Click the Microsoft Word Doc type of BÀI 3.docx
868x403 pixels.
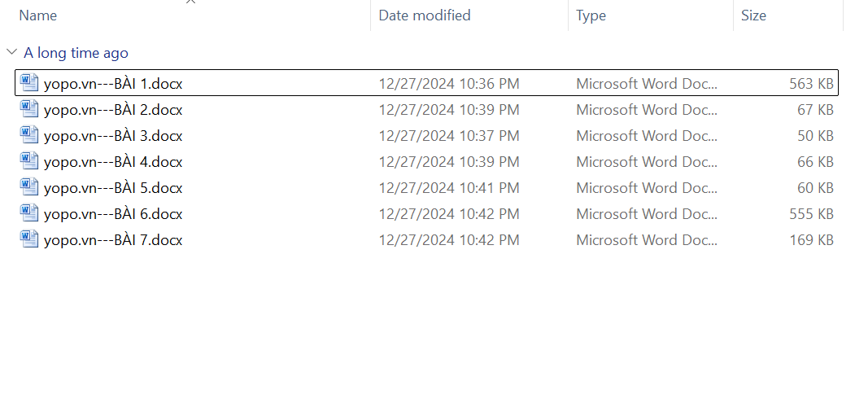coord(647,136)
